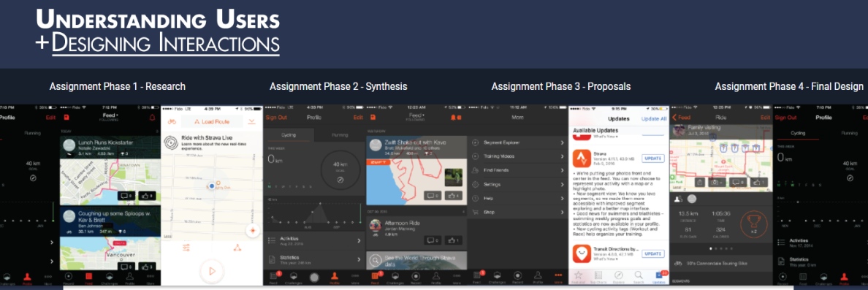Tap the Strava app icon in Available Updates
This screenshot has width=868, height=290.
pos(582,159)
